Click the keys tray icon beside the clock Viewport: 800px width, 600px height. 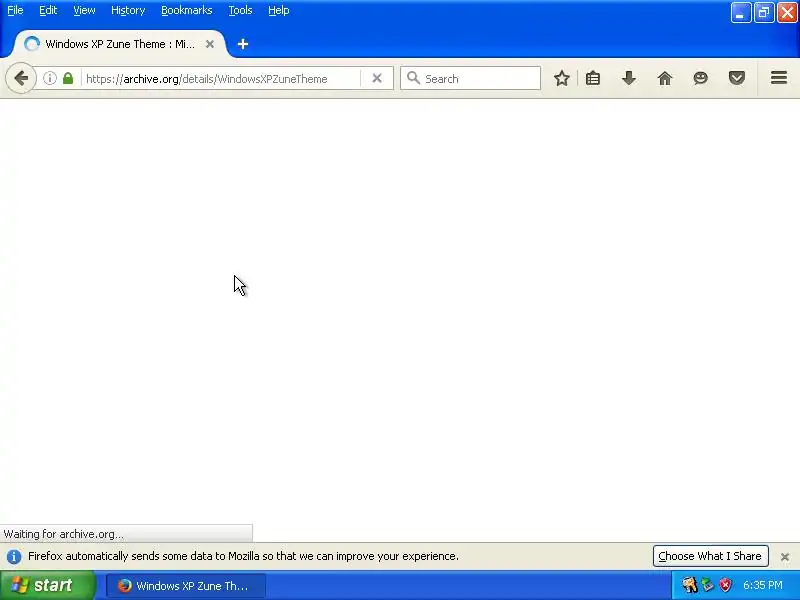[x=689, y=585]
